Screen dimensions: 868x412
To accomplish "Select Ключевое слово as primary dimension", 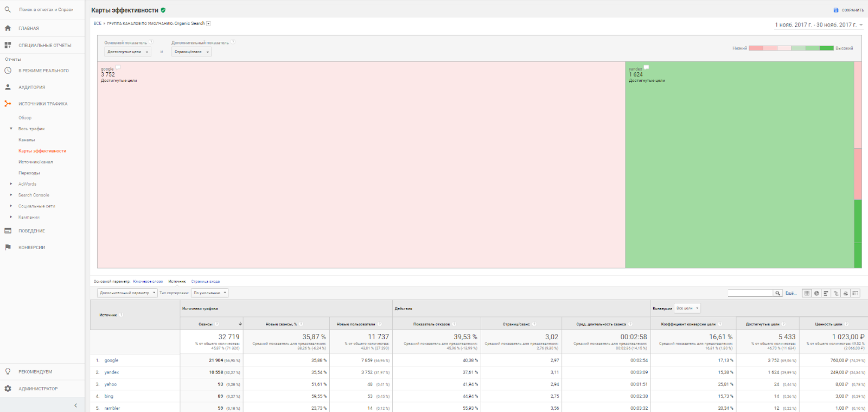I will coord(148,282).
